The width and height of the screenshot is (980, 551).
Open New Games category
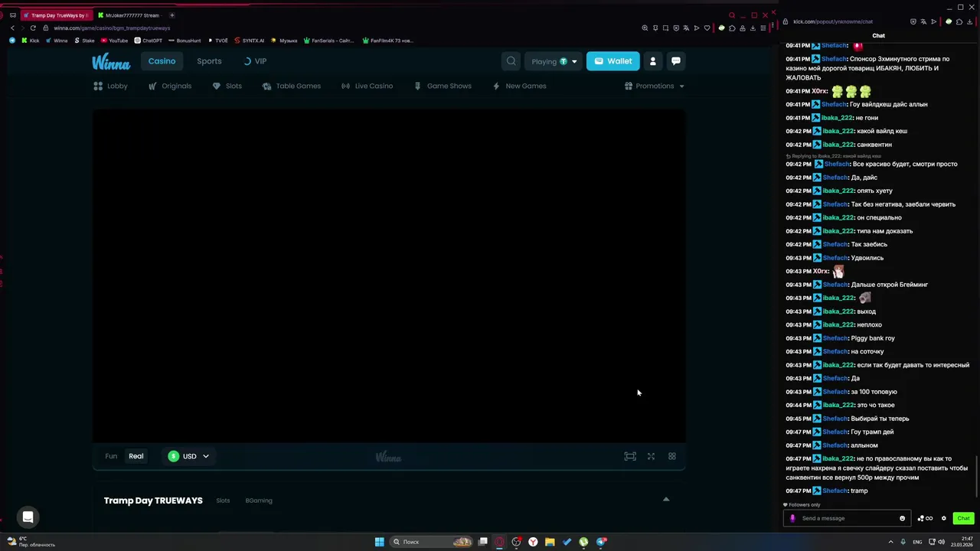click(x=519, y=86)
